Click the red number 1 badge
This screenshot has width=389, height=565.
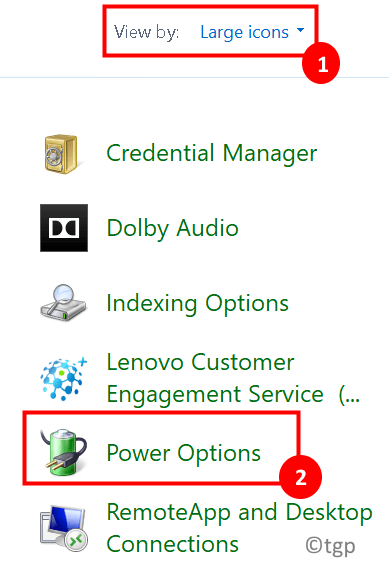click(321, 63)
